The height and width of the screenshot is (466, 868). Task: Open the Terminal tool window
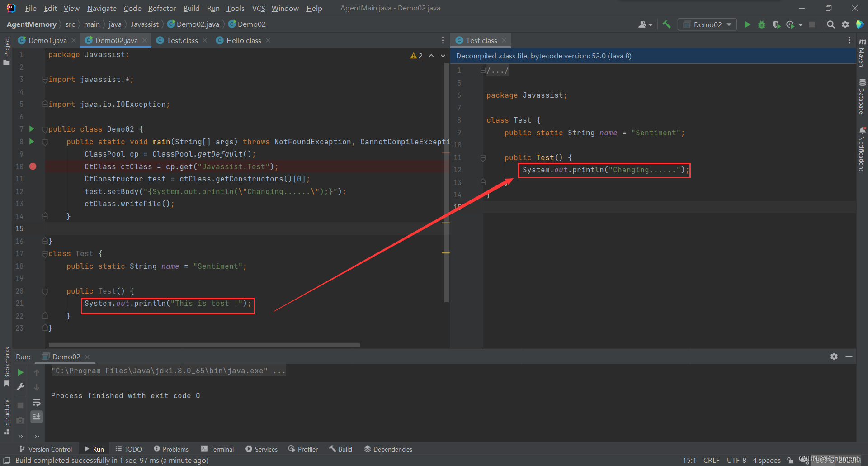click(217, 449)
